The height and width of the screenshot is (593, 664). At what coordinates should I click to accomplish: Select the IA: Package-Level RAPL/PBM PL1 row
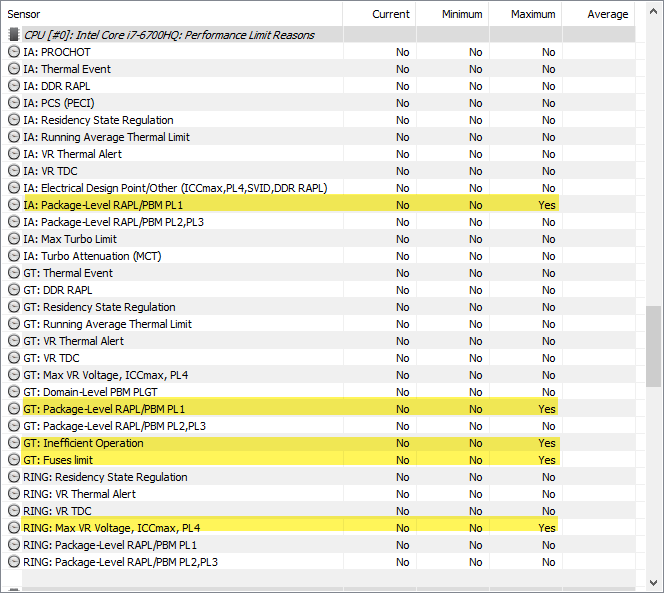(x=318, y=205)
